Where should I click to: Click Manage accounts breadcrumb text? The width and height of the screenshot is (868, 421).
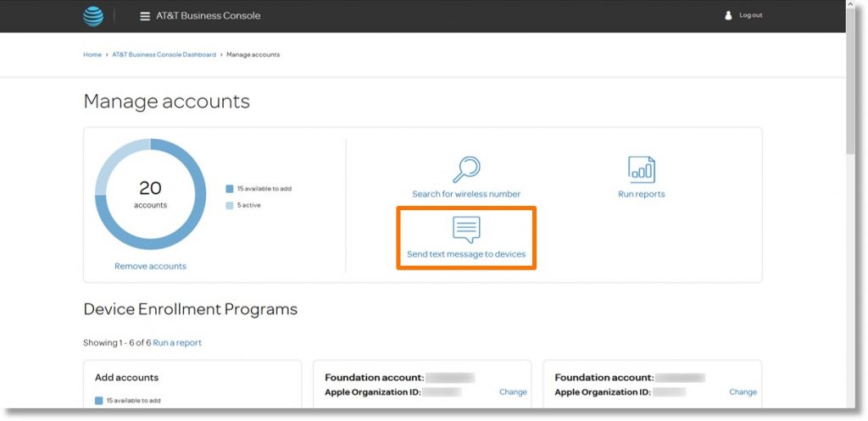(253, 55)
